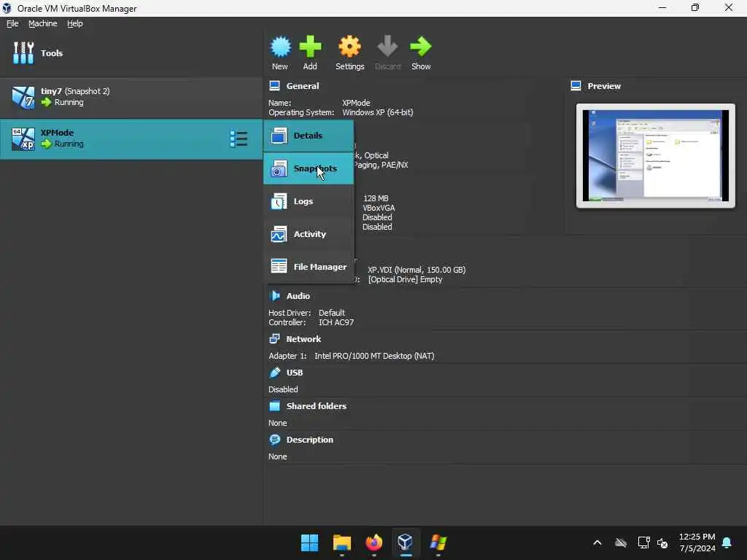Expand the system tray hidden icons chevron
This screenshot has width=747, height=560.
point(597,542)
